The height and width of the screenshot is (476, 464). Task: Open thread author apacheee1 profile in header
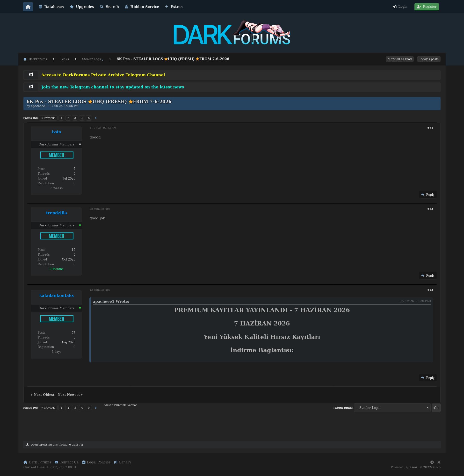point(39,106)
